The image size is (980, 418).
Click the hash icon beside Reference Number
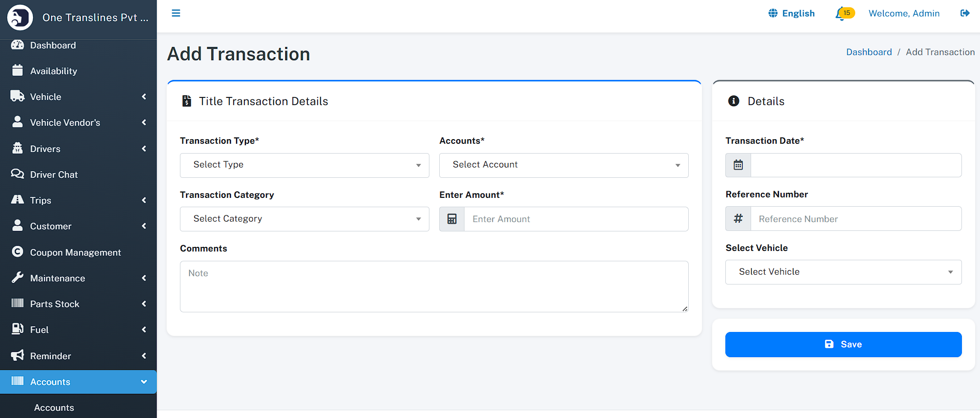pyautogui.click(x=738, y=219)
